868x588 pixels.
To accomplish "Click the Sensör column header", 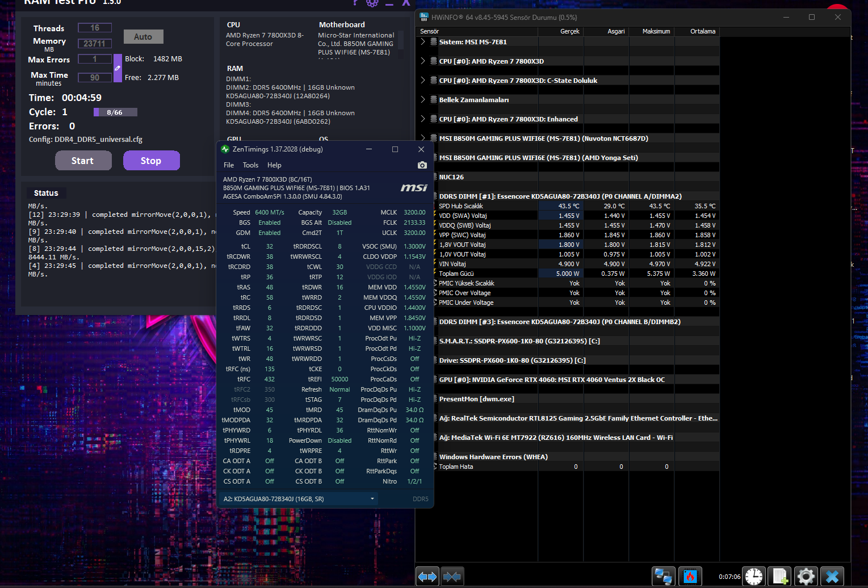I will click(x=479, y=31).
